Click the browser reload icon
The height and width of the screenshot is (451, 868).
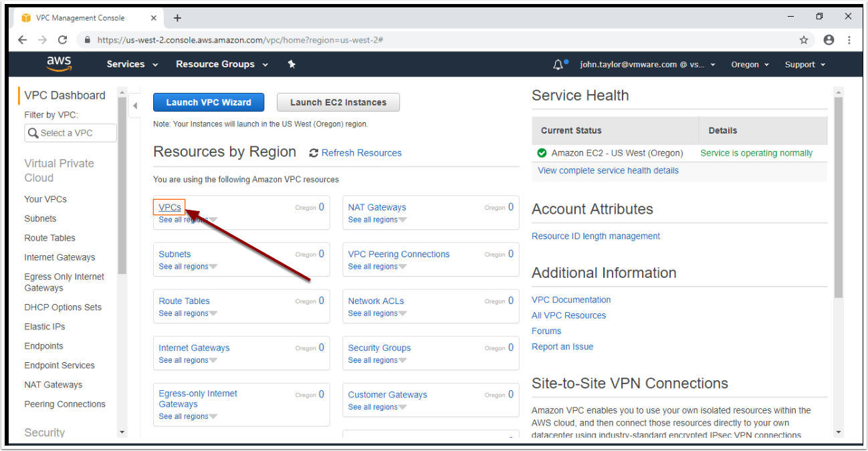(x=63, y=40)
